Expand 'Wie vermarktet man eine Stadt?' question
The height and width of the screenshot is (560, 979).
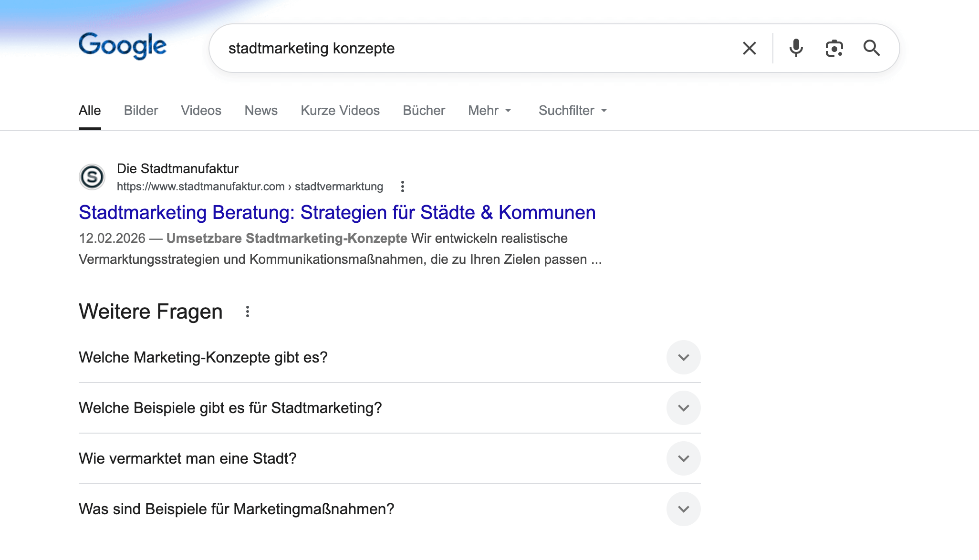[683, 458]
